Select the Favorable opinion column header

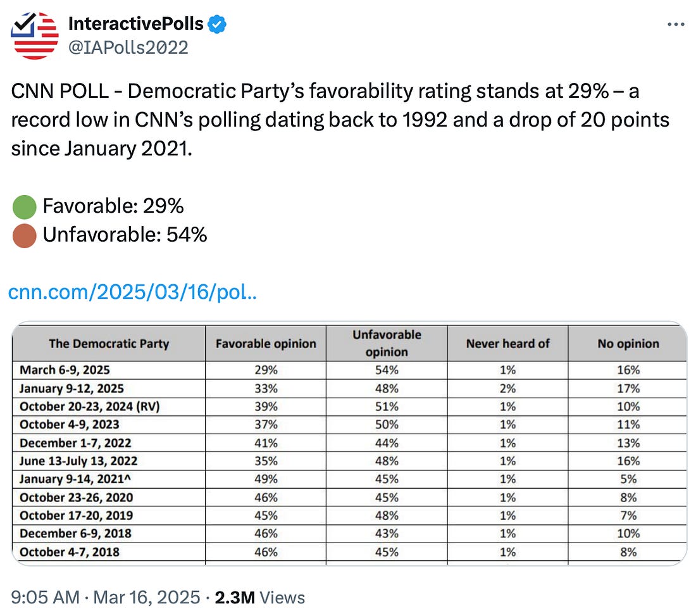(x=266, y=344)
